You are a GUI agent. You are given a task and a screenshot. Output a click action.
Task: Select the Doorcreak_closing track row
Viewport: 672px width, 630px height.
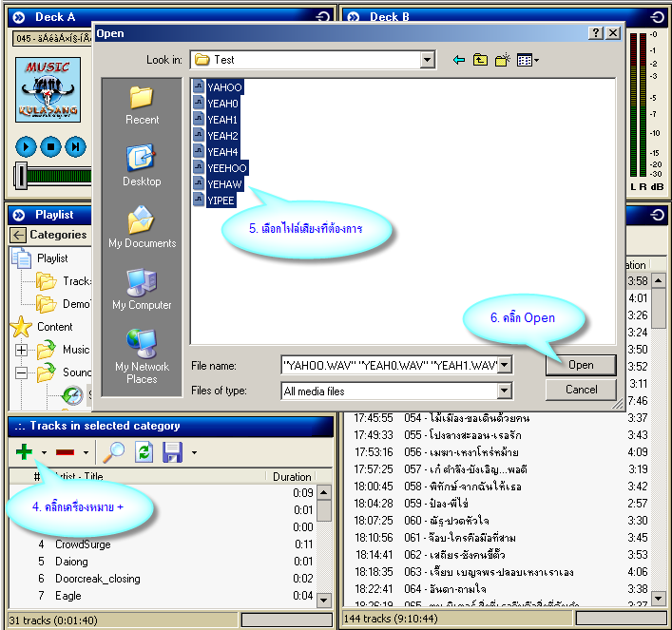pos(163,579)
